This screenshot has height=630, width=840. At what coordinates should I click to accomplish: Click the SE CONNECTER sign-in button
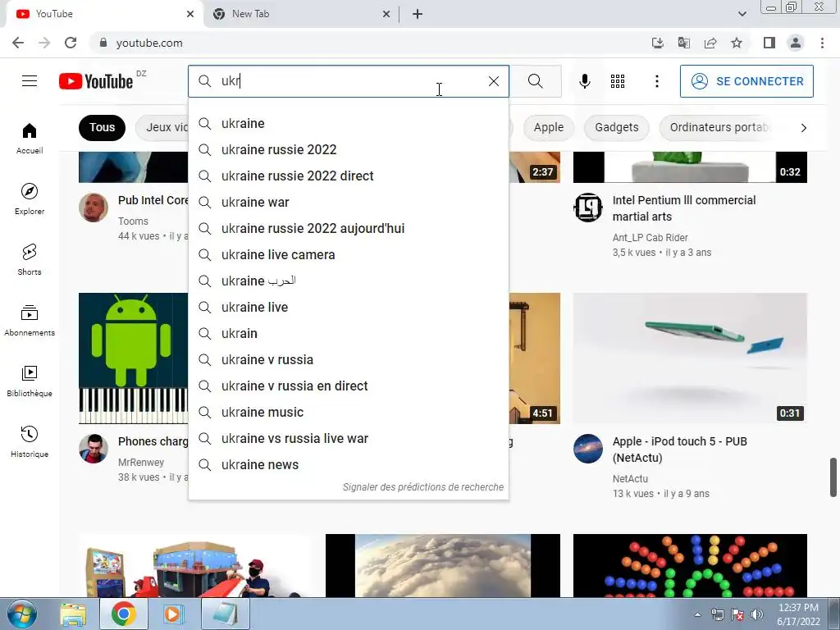pyautogui.click(x=746, y=81)
